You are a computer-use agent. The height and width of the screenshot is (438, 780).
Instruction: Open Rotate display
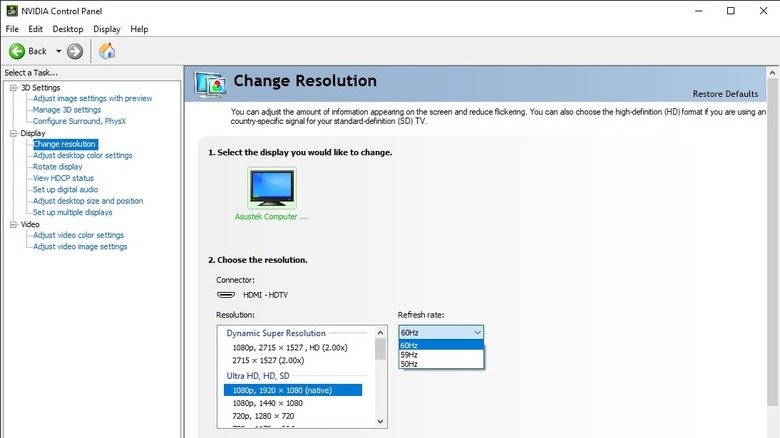pyautogui.click(x=58, y=167)
